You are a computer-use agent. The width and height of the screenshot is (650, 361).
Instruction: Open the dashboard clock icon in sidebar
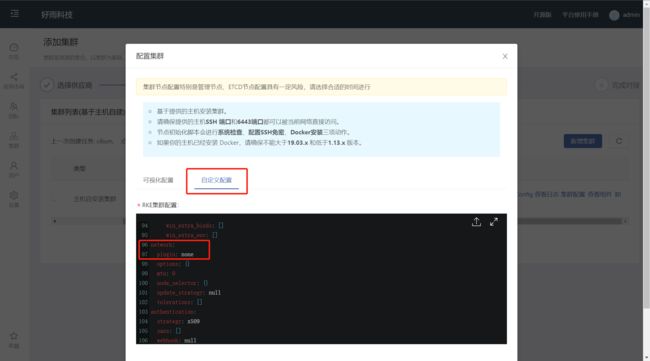(14, 47)
